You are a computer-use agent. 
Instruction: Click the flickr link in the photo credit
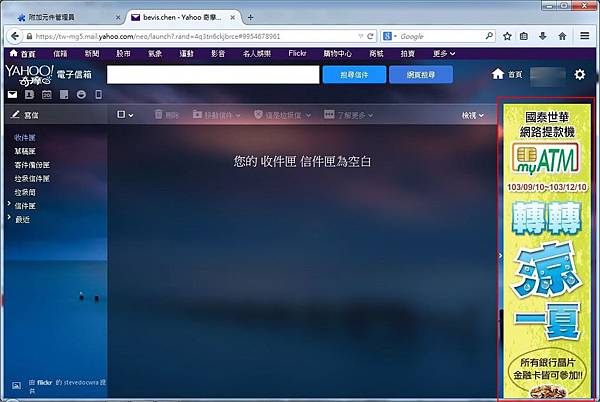44,382
